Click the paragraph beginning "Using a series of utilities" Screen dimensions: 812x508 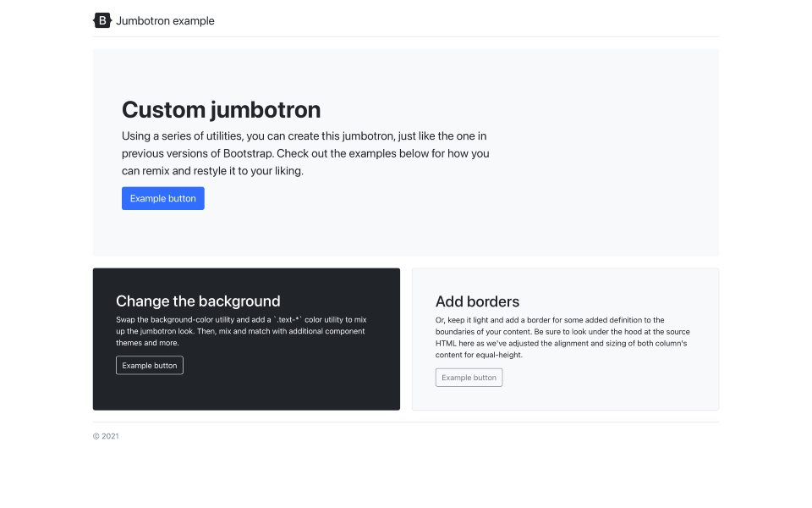[x=304, y=153]
